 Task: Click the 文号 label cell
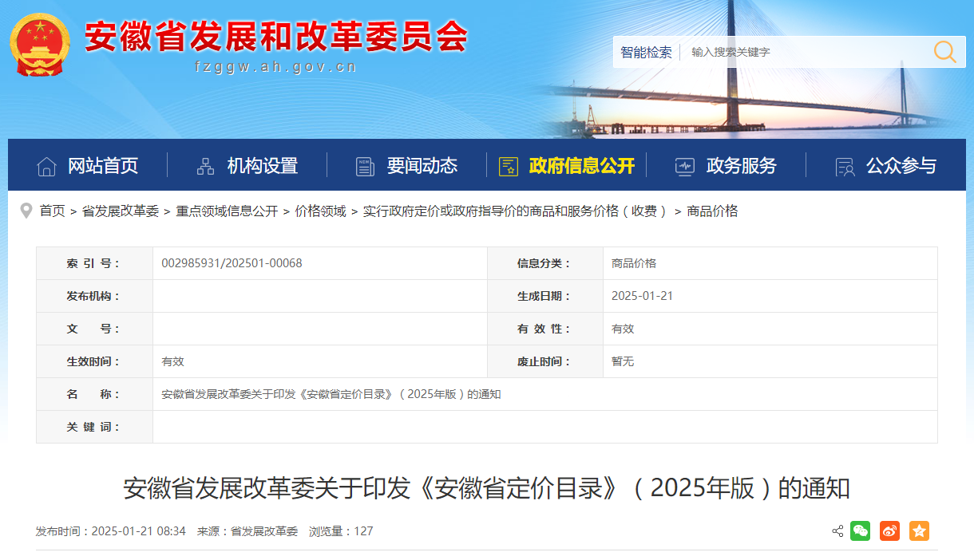click(x=94, y=329)
